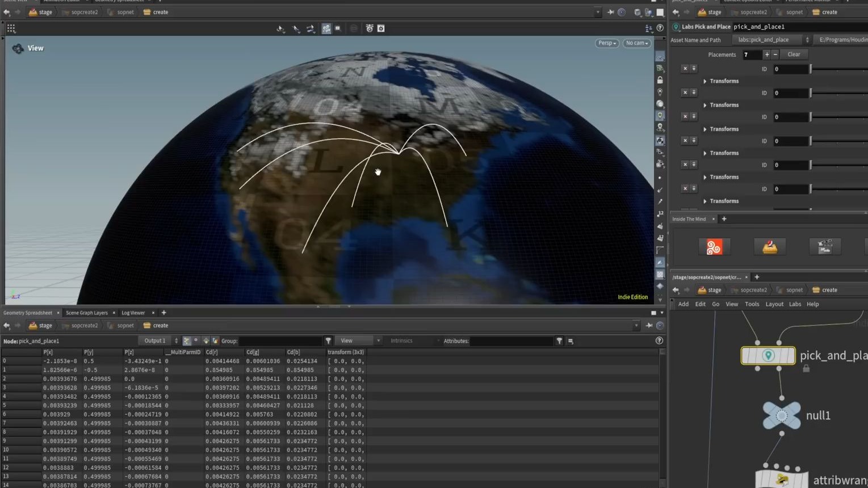
Task: Expand the sixth Transforms section
Action: pos(705,201)
